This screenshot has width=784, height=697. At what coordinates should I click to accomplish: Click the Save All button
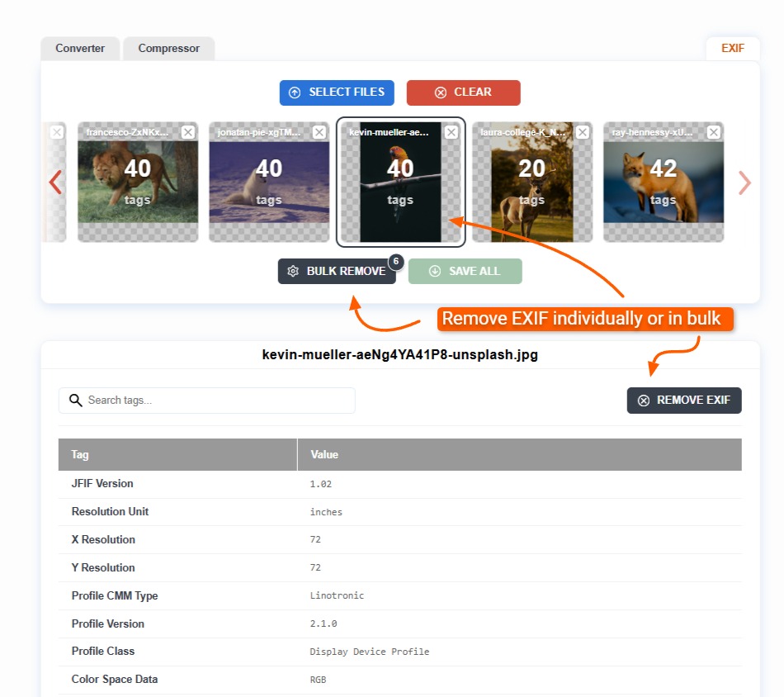pyautogui.click(x=465, y=272)
